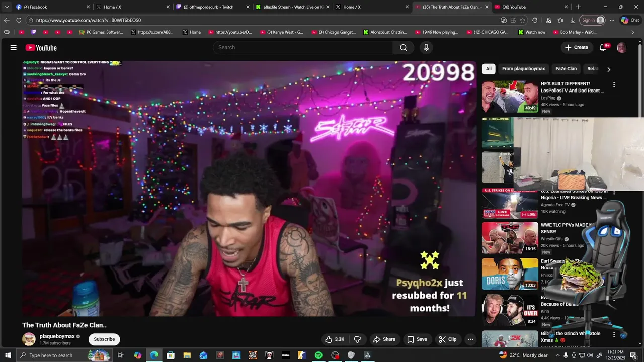
Task: Click the search magnifier button
Action: [x=404, y=48]
